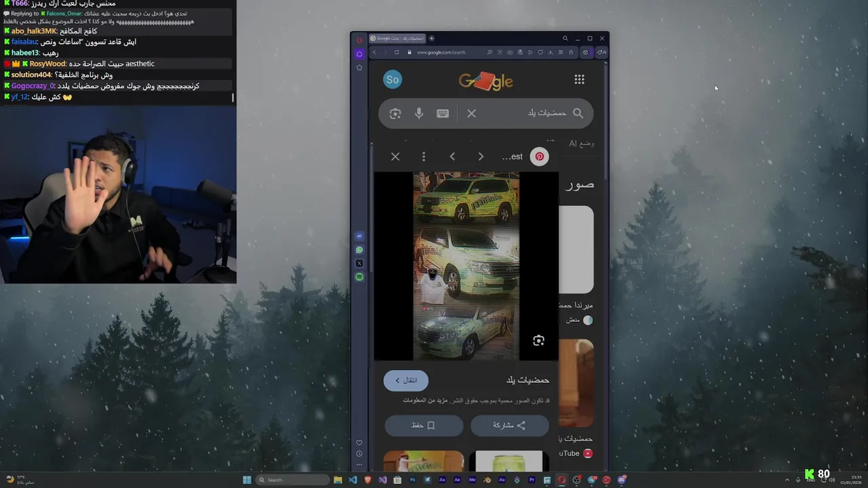The image size is (868, 488).
Task: Click the Lens icon on the preview image
Action: click(538, 340)
